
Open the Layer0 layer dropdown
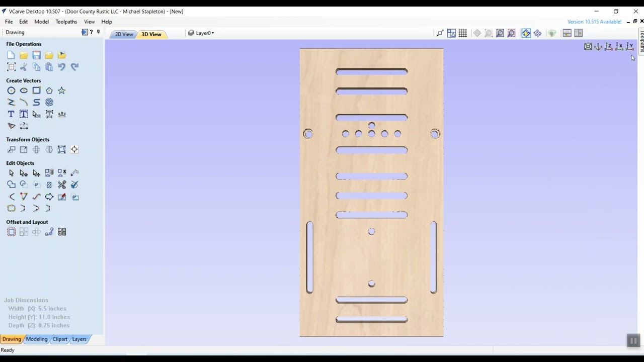[201, 33]
